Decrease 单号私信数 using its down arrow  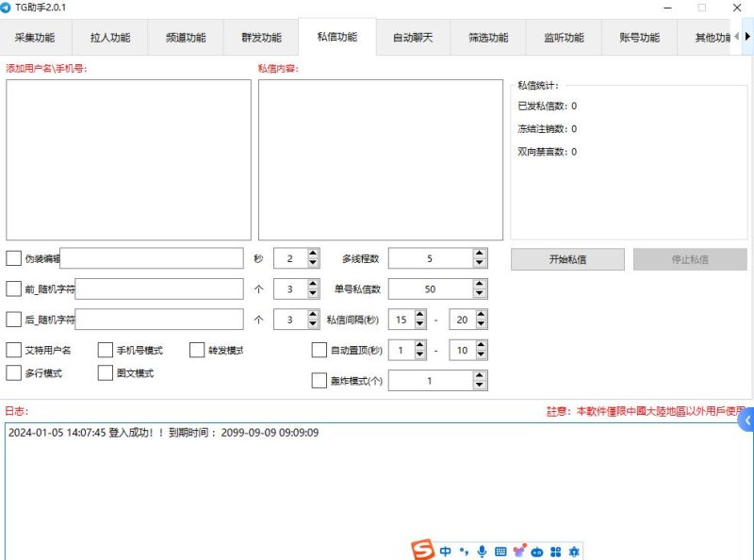tap(478, 293)
